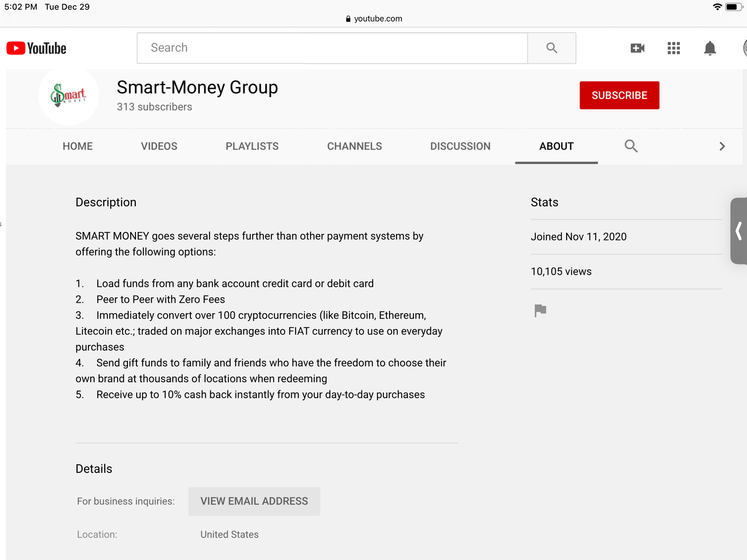747x560 pixels.
Task: Click the Smart Money channel avatar
Action: coord(68,95)
